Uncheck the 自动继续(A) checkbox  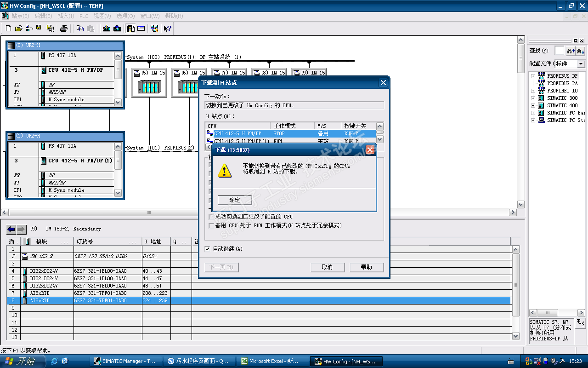pyautogui.click(x=208, y=249)
